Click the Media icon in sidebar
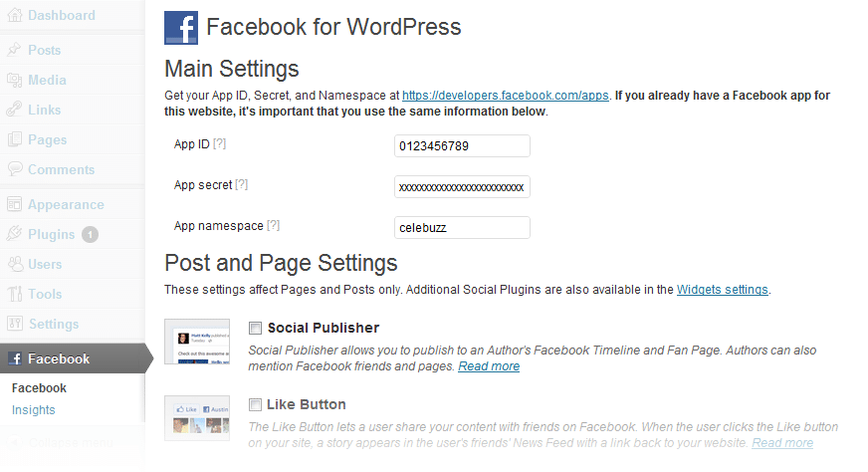Screen dimensions: 868x472 [14, 80]
